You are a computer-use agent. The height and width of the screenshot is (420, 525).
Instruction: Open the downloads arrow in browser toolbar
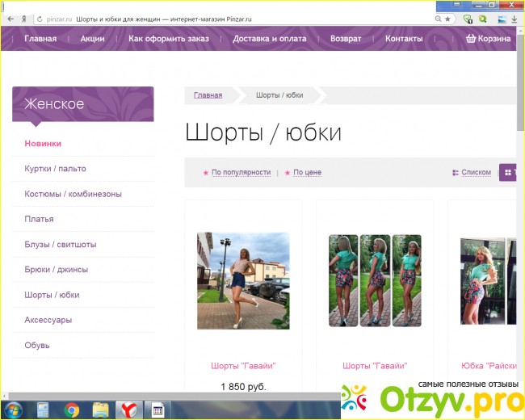pos(514,18)
